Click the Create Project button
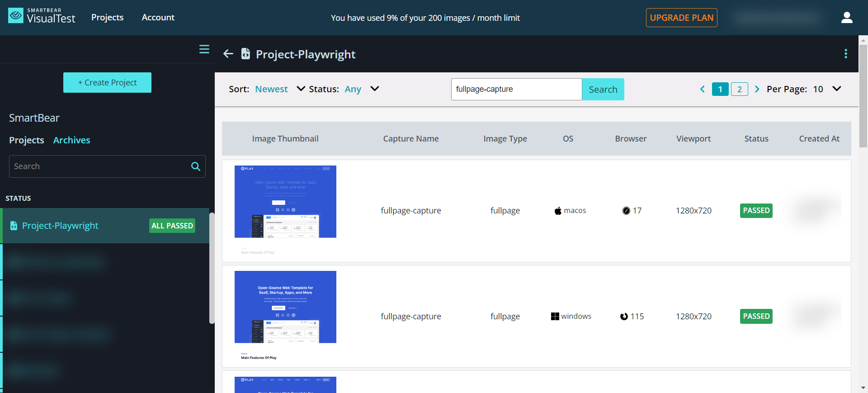Screen dimensions: 868x393 [x=107, y=83]
